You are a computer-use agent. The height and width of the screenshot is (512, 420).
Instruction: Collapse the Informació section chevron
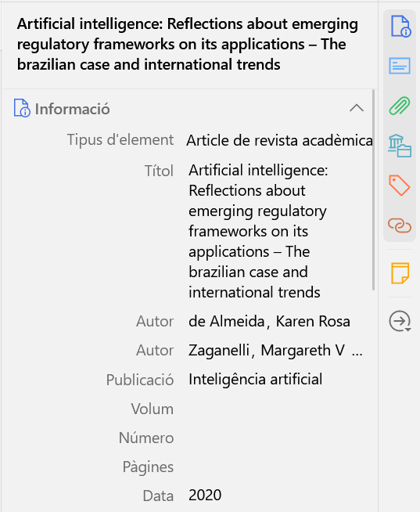point(357,108)
